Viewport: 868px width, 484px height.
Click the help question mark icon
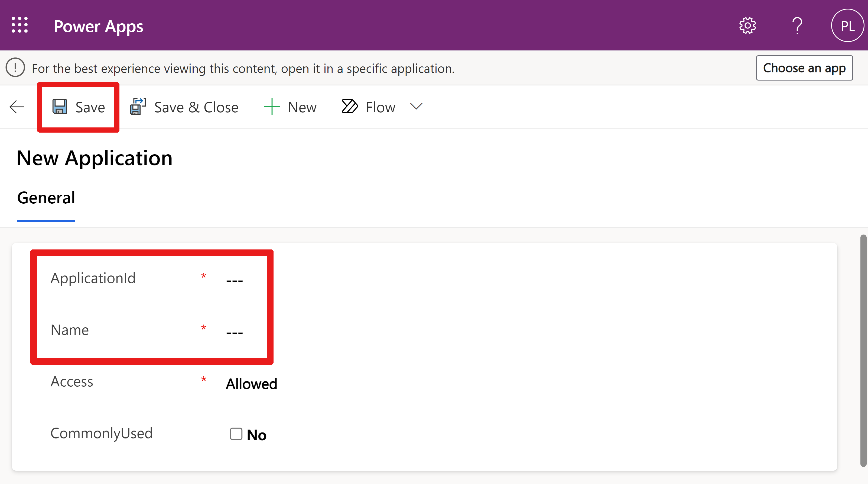tap(796, 25)
